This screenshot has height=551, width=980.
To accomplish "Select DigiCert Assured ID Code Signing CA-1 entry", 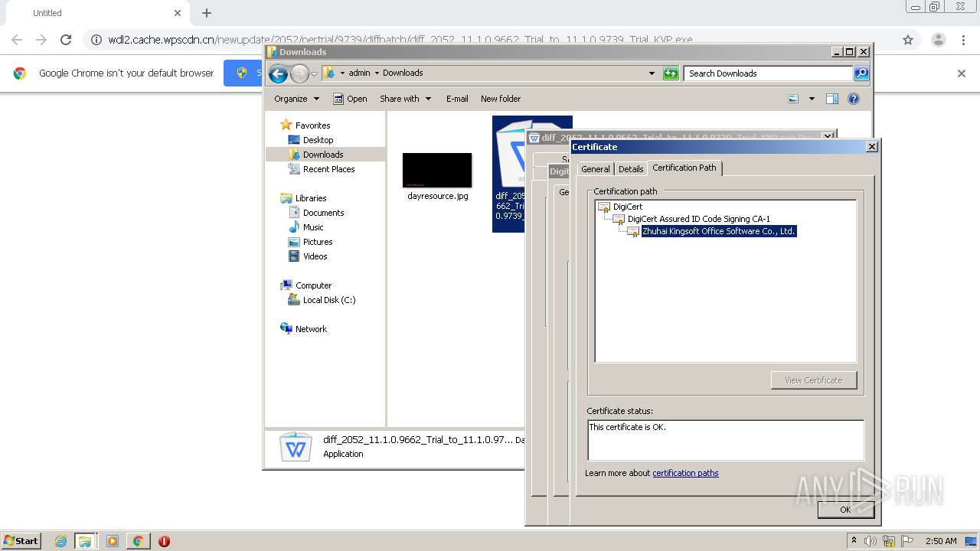I will (698, 219).
